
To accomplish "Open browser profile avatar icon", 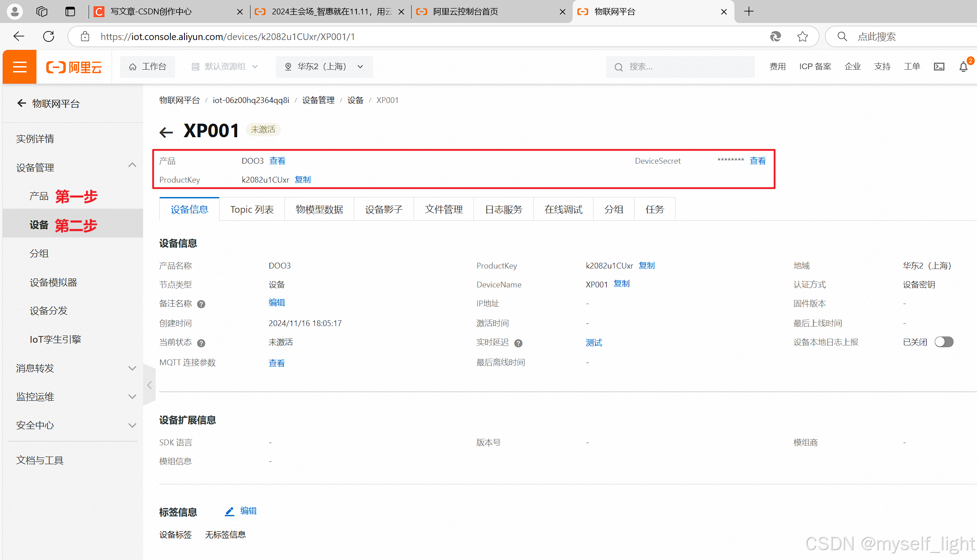I will pos(14,11).
